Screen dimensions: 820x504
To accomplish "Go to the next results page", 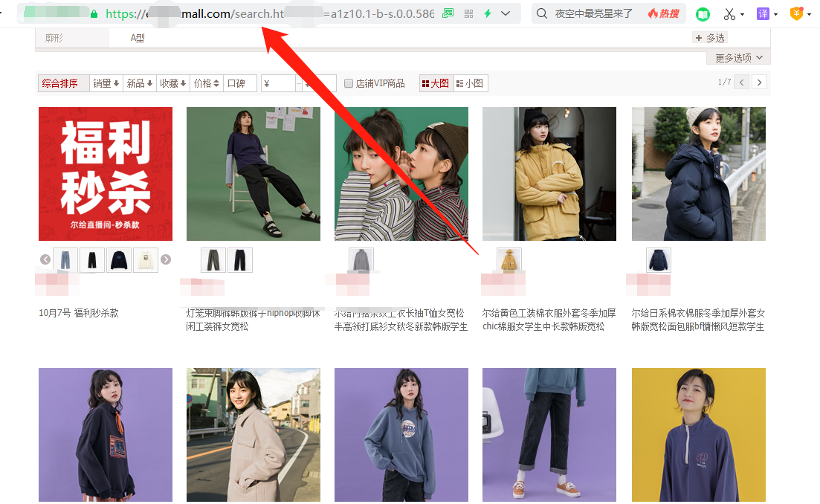I will pyautogui.click(x=759, y=82).
